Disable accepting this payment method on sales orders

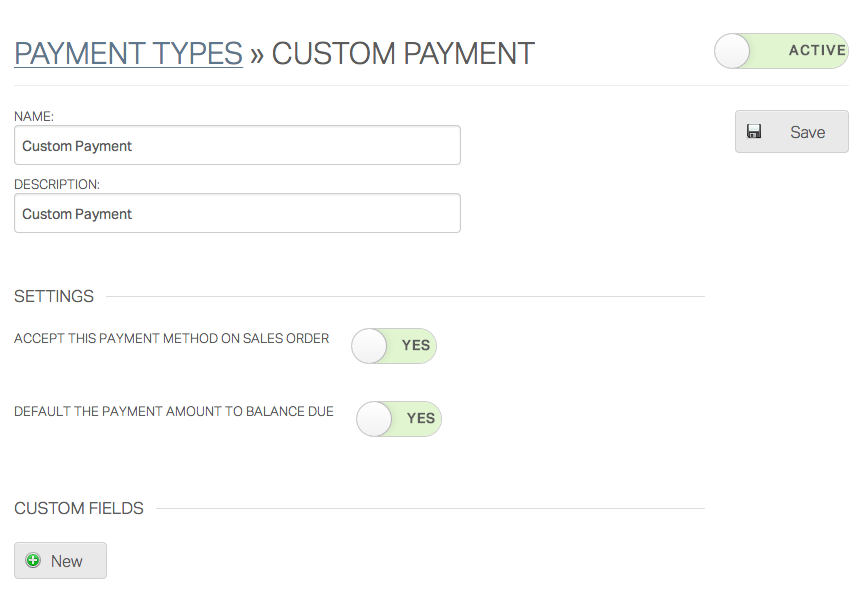click(x=393, y=345)
